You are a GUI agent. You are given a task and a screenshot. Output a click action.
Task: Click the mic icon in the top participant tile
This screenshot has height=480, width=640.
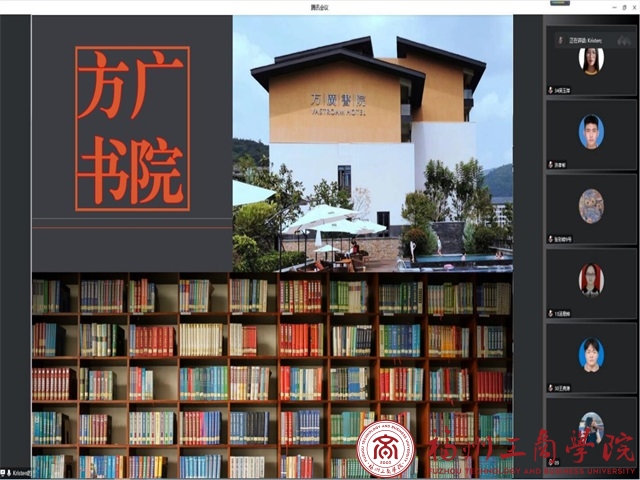tap(551, 90)
